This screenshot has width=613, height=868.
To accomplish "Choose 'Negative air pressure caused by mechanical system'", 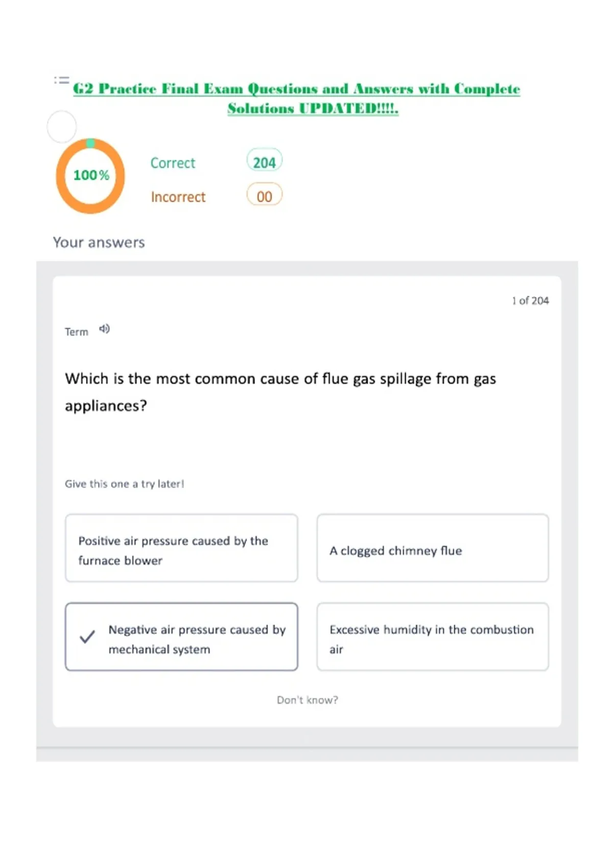I will (x=181, y=637).
